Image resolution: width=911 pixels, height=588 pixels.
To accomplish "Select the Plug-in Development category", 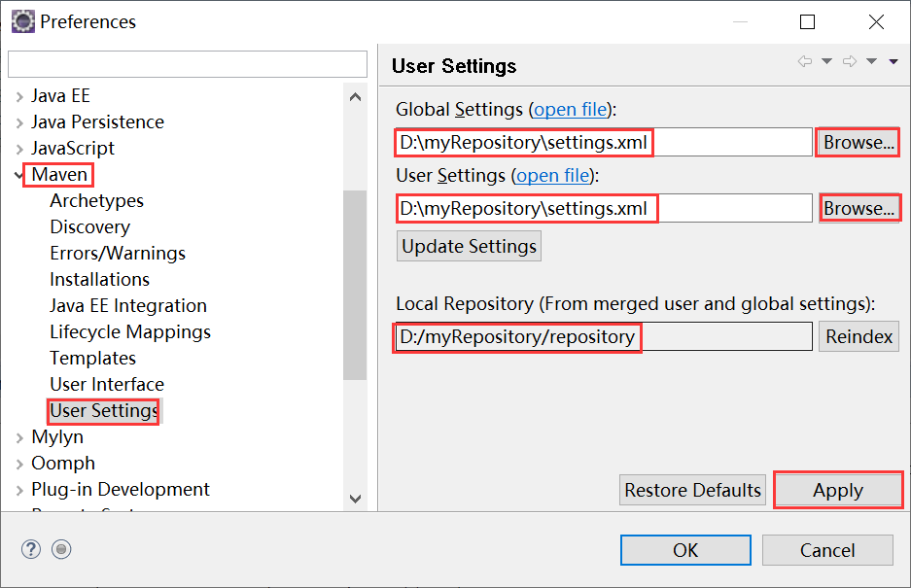I will tap(121, 489).
